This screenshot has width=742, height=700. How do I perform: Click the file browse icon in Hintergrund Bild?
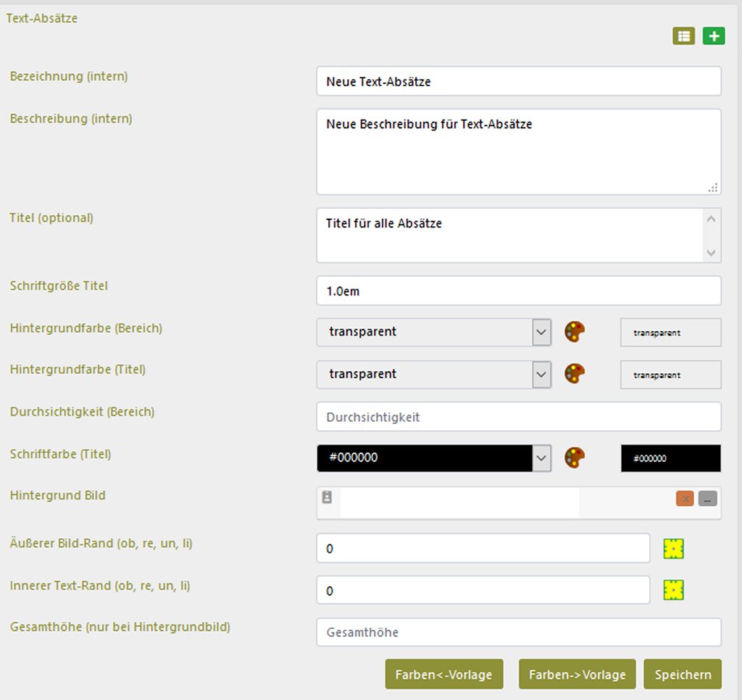(x=327, y=497)
